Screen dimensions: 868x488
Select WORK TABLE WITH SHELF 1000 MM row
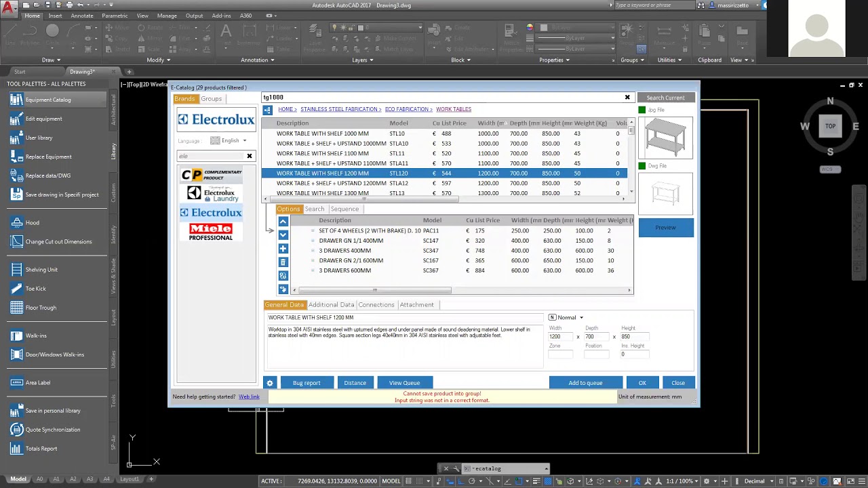tap(445, 134)
